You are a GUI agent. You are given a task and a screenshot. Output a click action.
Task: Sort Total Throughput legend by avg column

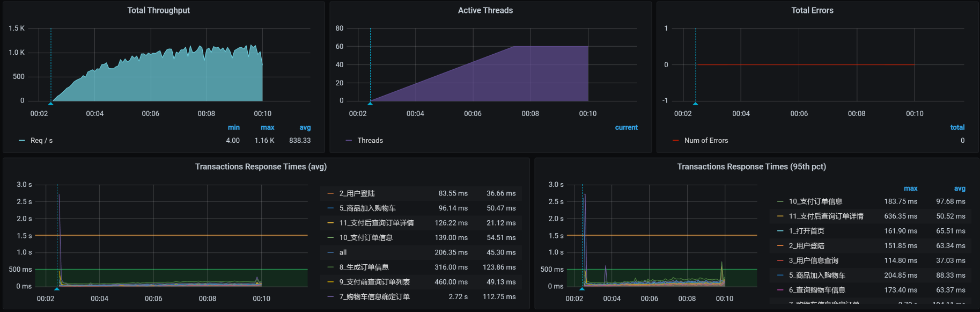(x=305, y=127)
